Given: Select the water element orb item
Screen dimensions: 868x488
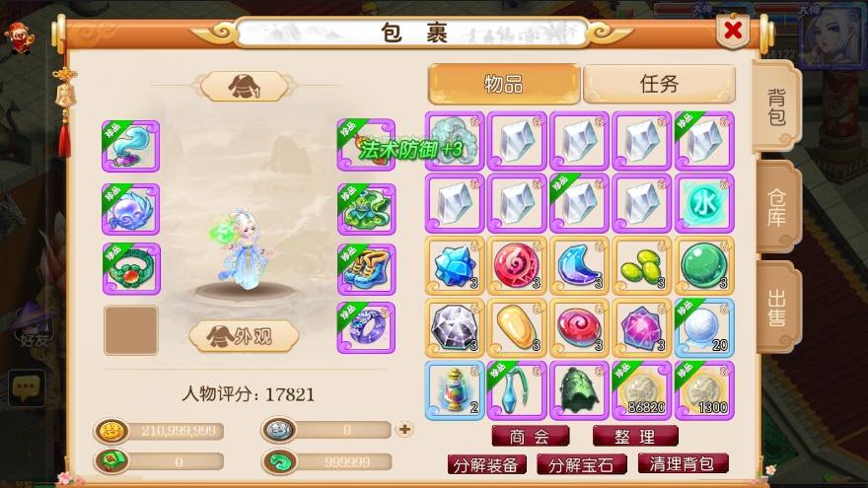Looking at the screenshot, I should (704, 203).
